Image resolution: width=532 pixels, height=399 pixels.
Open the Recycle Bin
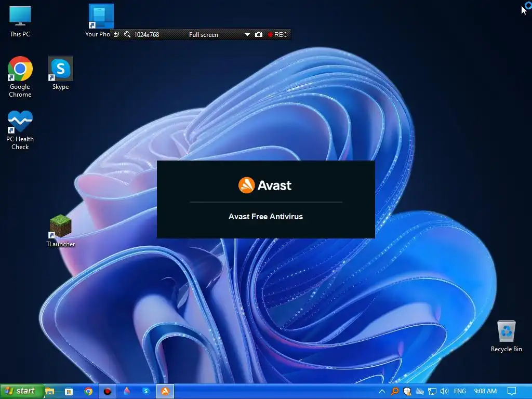(x=506, y=336)
